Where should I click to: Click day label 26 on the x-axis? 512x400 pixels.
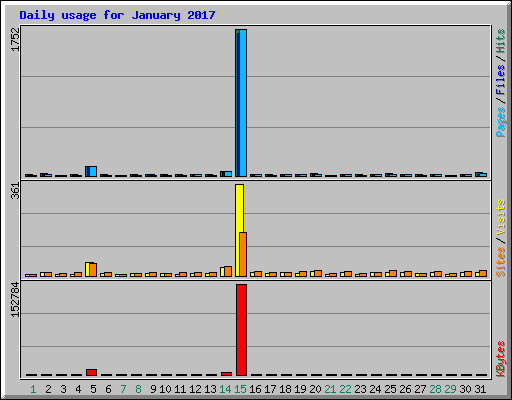click(x=405, y=389)
